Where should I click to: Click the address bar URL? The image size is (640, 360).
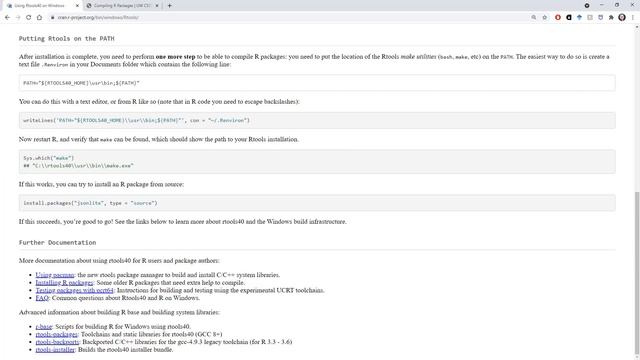coord(98,18)
